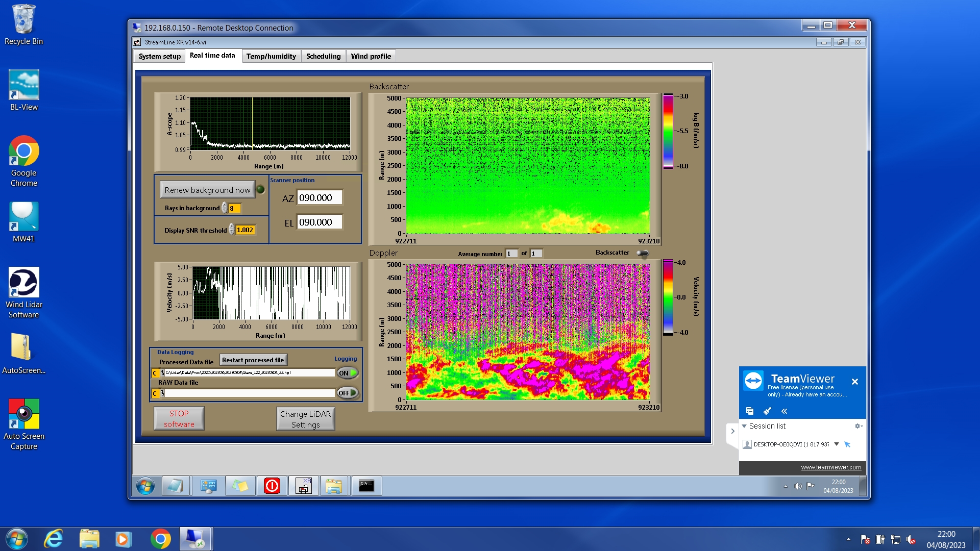Click the blue cursor control icon beside DESKTOP-OE0QDVI
980x551 pixels.
pos(847,444)
